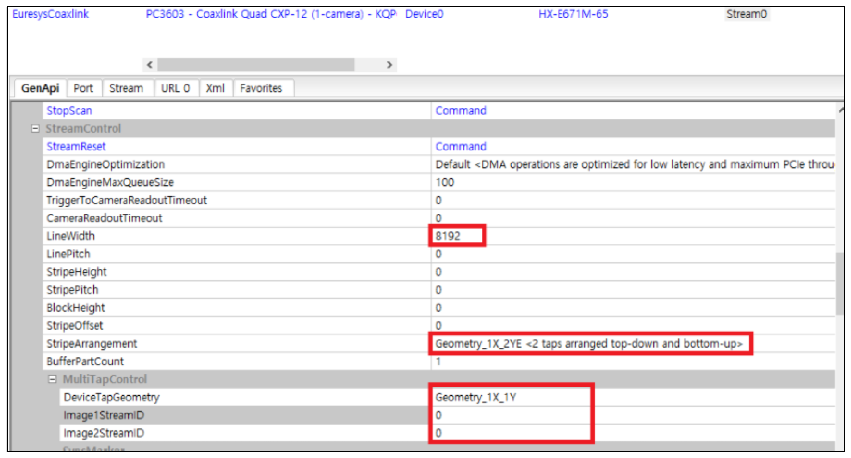Select the Image1StreamID feature name
851x458 pixels.
coord(104,415)
